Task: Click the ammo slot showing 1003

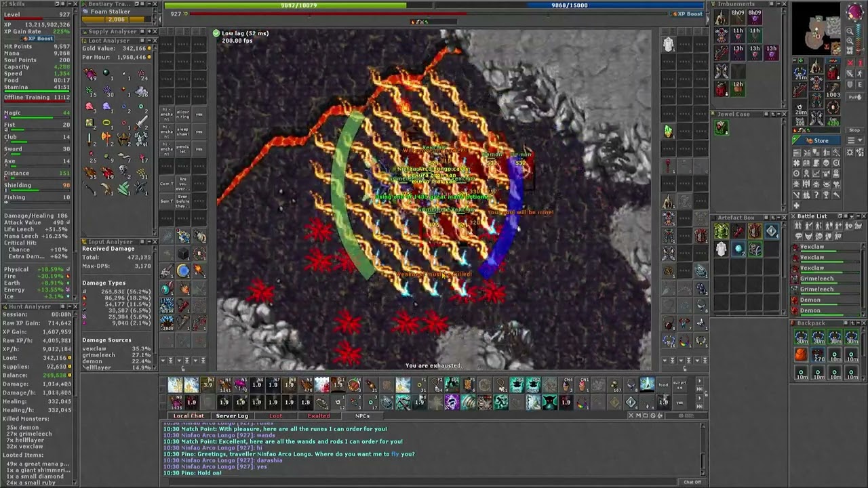Action: (832, 90)
